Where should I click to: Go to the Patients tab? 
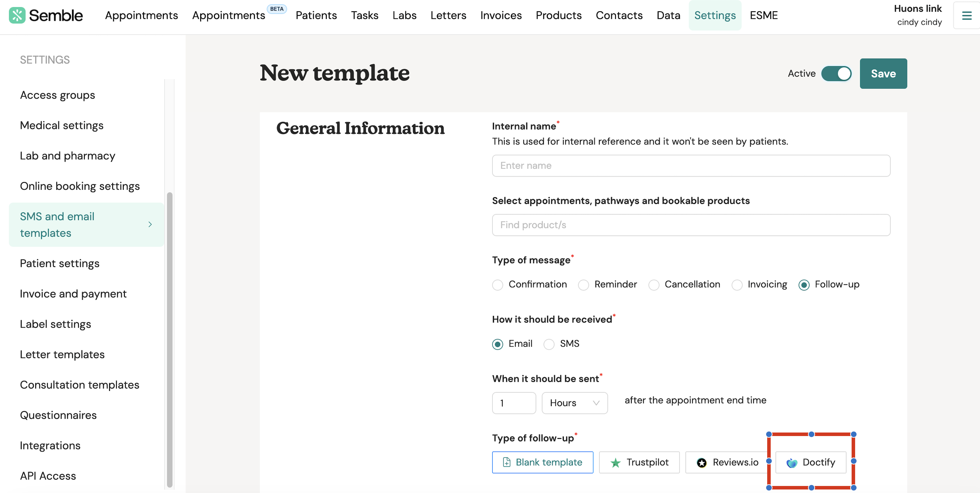click(x=316, y=15)
